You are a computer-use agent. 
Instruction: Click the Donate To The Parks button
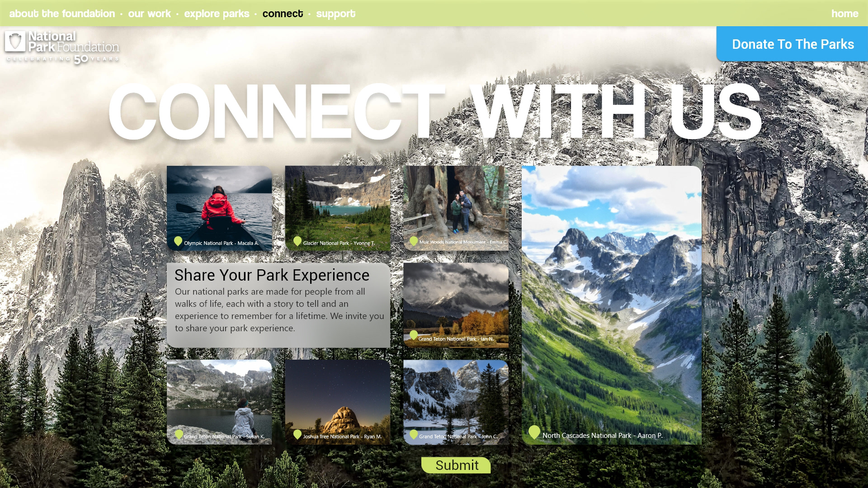click(x=792, y=44)
